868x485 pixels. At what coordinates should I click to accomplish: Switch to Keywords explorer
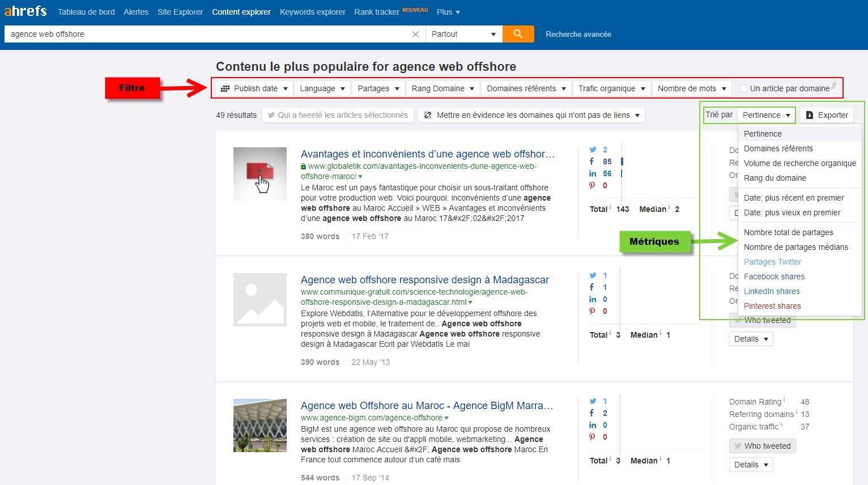click(x=313, y=11)
